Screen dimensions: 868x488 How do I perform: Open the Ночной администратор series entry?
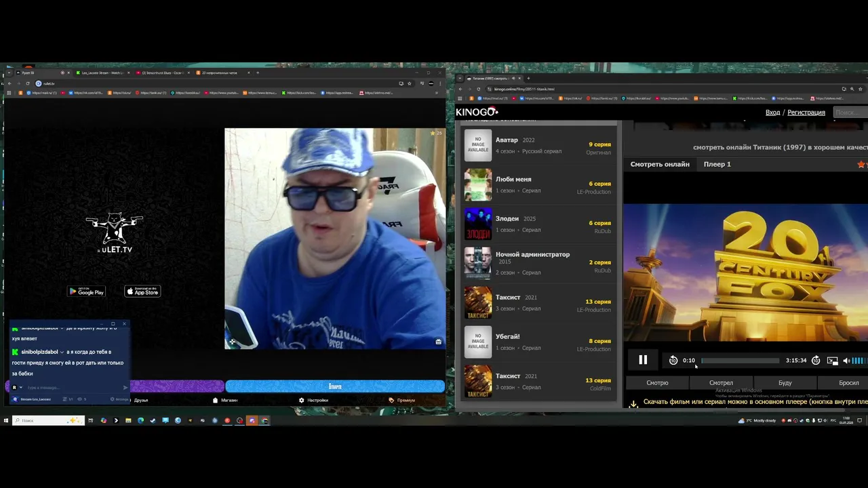tap(538, 263)
